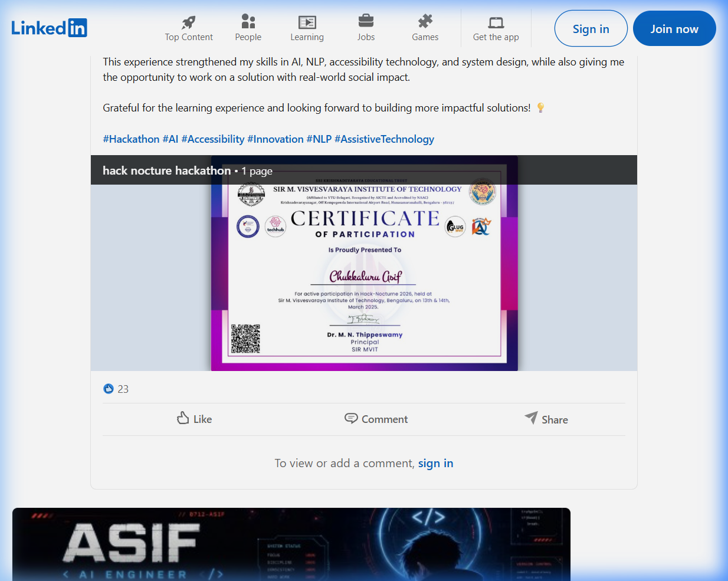This screenshot has height=581, width=728.
Task: Click the Sign in button
Action: 591,28
